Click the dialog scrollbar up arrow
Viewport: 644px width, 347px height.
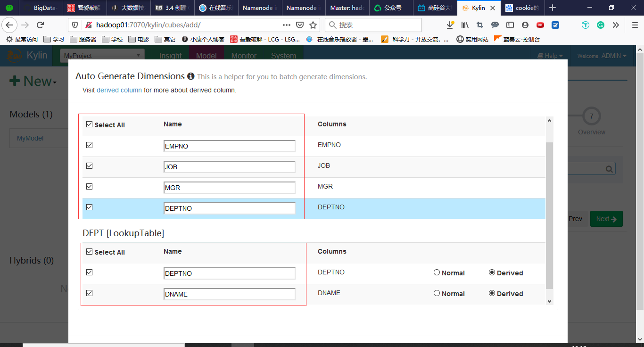pos(549,121)
